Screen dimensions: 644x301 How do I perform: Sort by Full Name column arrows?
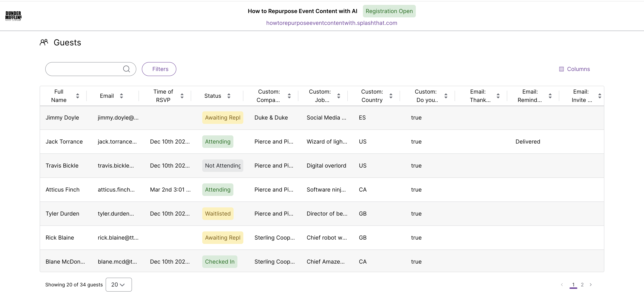tap(77, 96)
